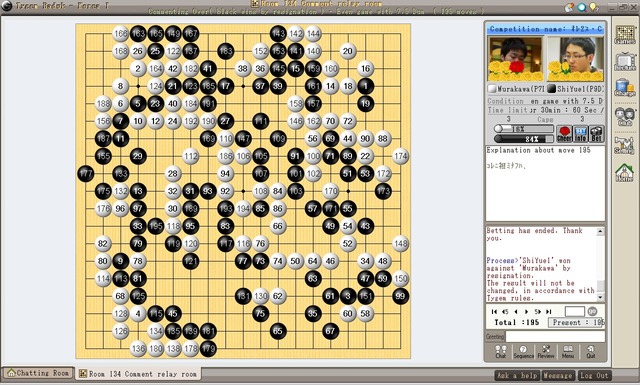Viewport: 640px width, 385px height.
Task: Open the Menu book icon
Action: coord(568,352)
